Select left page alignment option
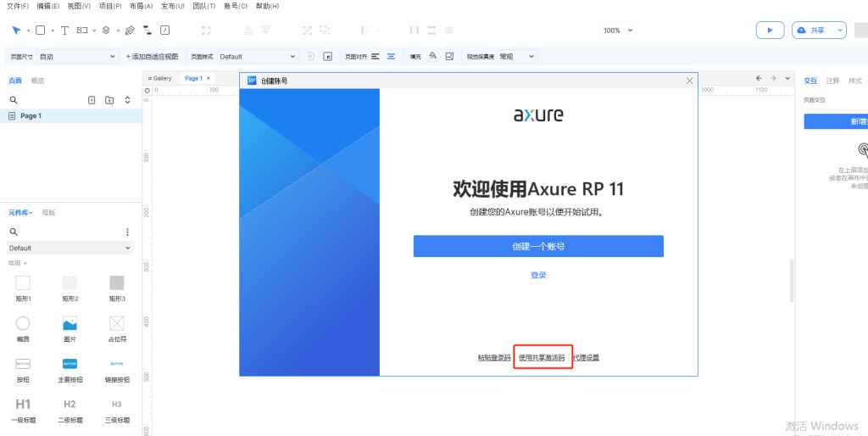Viewport: 868px width, 436px height. (x=376, y=57)
